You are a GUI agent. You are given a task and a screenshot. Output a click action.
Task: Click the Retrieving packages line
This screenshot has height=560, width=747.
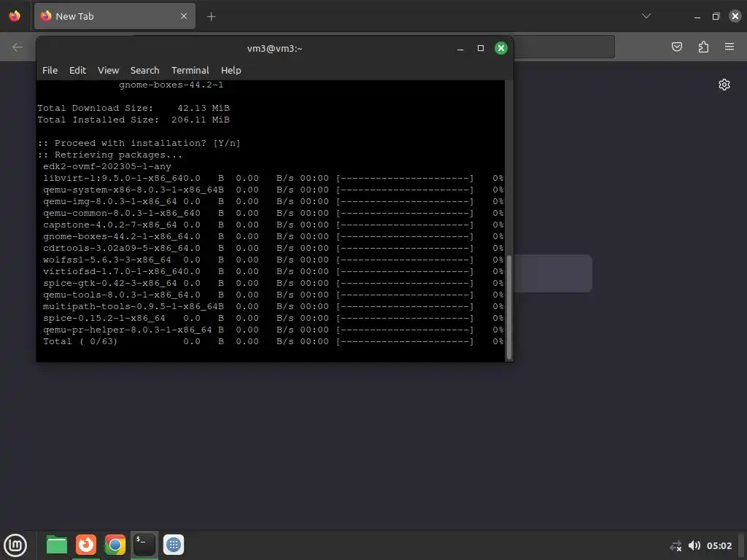click(109, 155)
